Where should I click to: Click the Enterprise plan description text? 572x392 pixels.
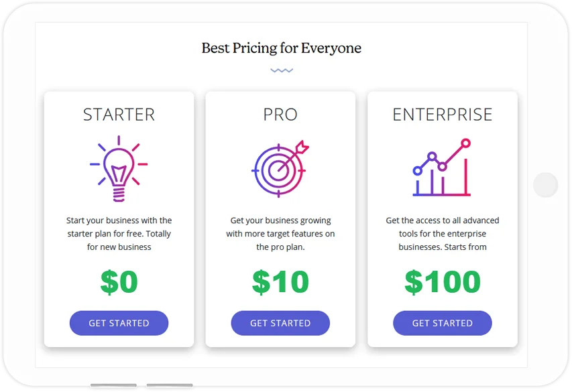coord(442,234)
